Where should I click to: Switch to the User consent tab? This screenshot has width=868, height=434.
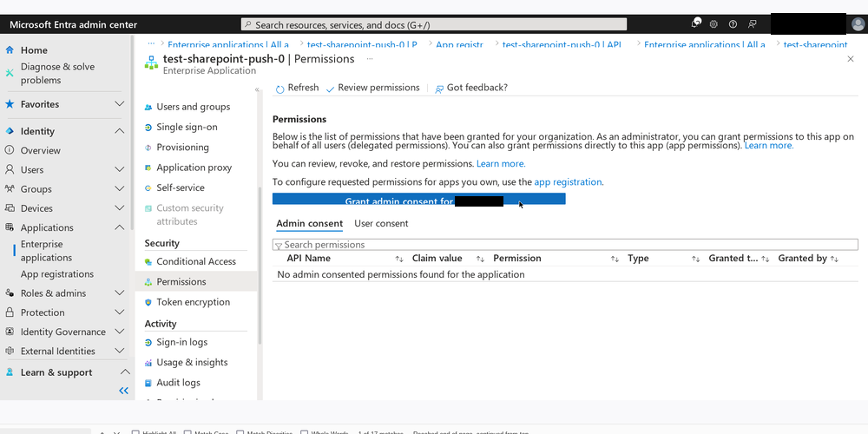pyautogui.click(x=381, y=224)
